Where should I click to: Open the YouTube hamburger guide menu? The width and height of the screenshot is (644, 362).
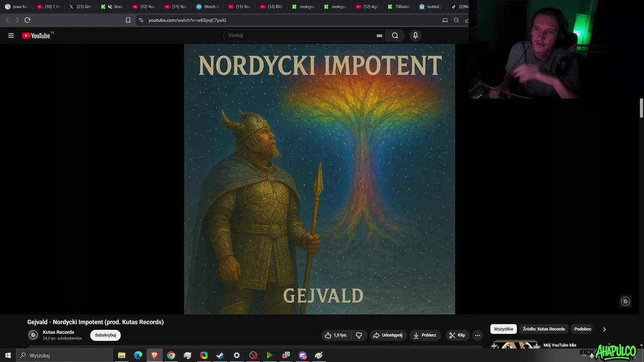pyautogui.click(x=11, y=35)
